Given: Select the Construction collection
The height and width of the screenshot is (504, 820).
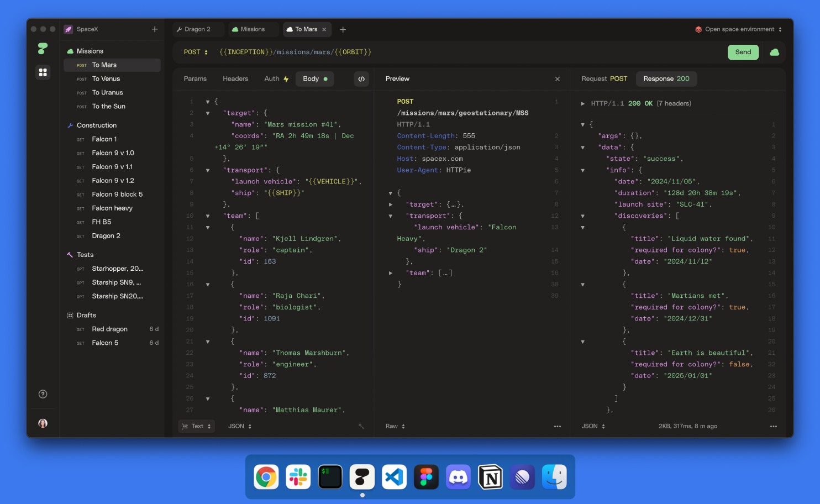Looking at the screenshot, I should pyautogui.click(x=112, y=125).
